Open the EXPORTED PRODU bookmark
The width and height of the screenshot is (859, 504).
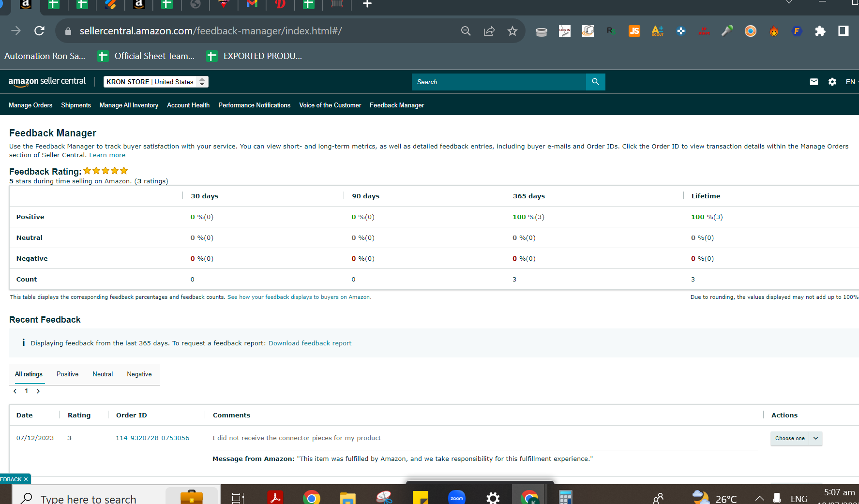pos(254,56)
